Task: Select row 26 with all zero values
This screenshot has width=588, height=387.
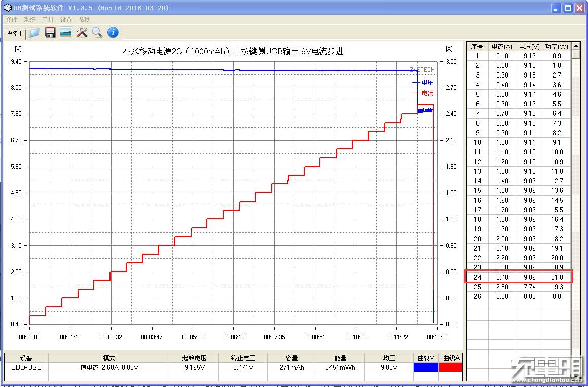Action: click(519, 296)
